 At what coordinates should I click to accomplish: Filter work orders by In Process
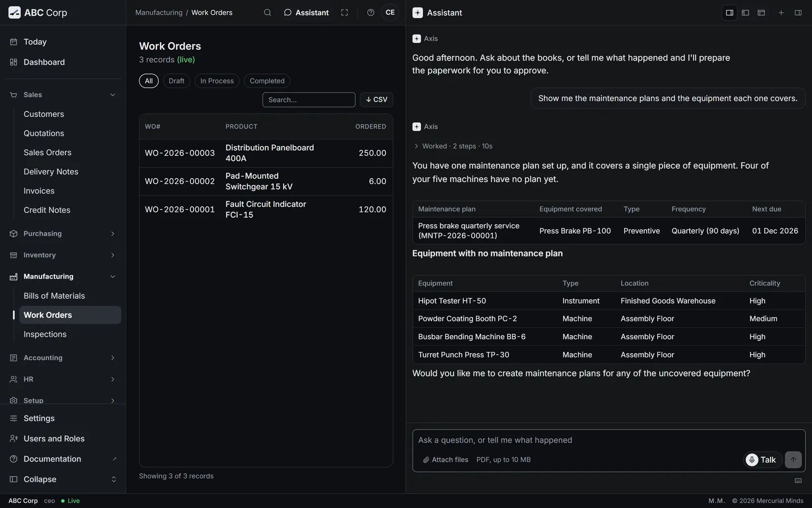point(217,81)
